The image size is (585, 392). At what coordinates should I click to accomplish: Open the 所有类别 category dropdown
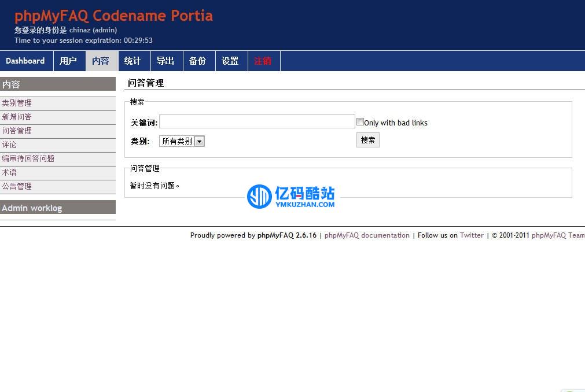pos(182,140)
